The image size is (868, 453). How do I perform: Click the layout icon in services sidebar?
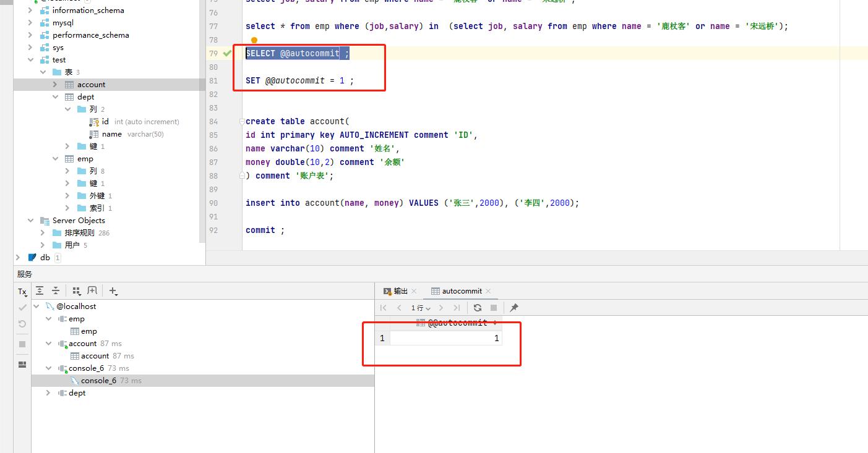point(22,365)
